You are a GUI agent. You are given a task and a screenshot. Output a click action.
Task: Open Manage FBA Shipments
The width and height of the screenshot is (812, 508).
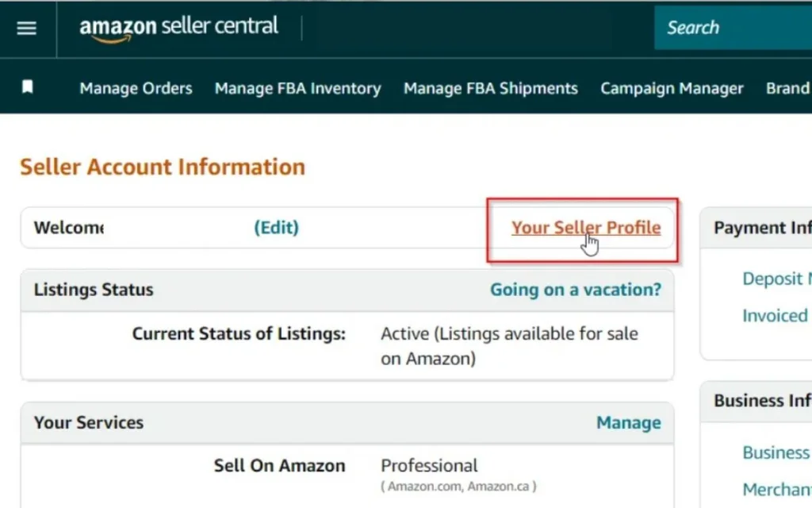click(x=490, y=88)
